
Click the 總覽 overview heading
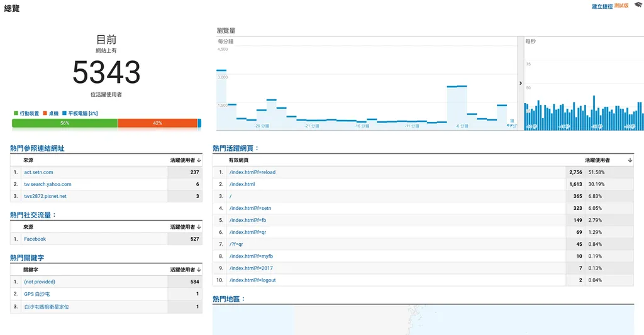pos(12,8)
